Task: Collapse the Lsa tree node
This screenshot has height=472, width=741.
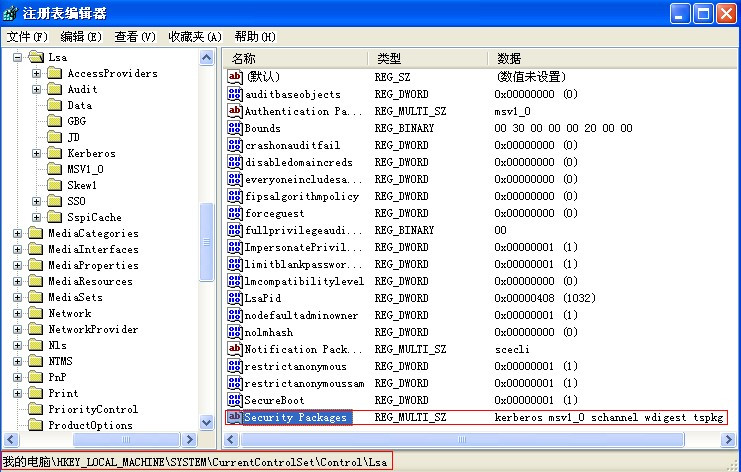Action: coord(17,58)
